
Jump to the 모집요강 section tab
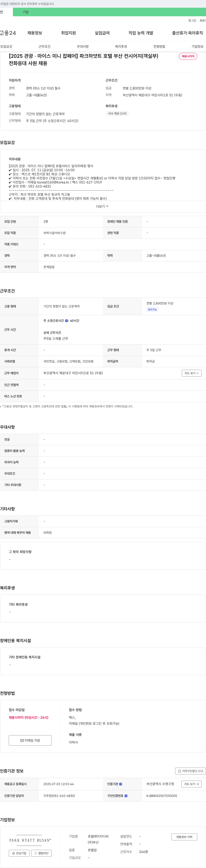click(6, 46)
